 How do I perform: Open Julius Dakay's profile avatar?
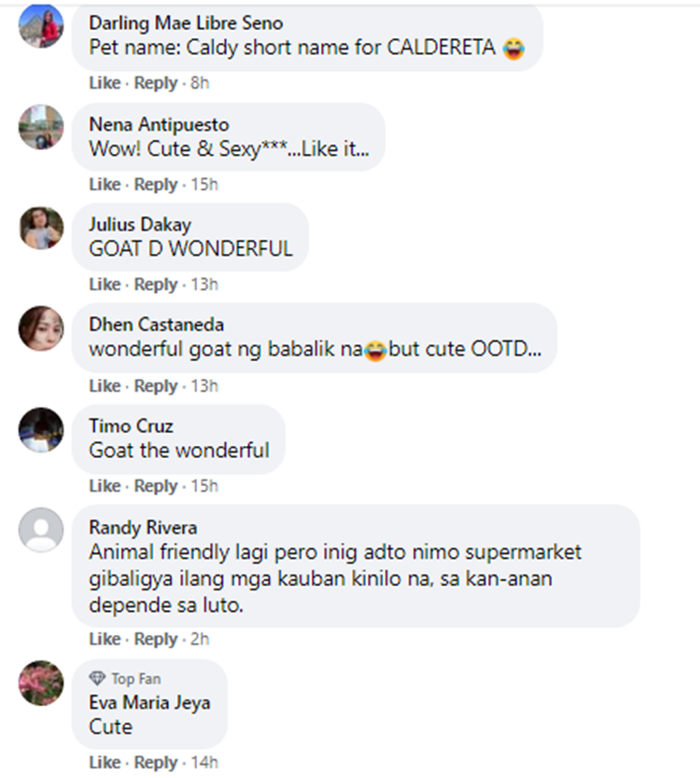(x=41, y=228)
